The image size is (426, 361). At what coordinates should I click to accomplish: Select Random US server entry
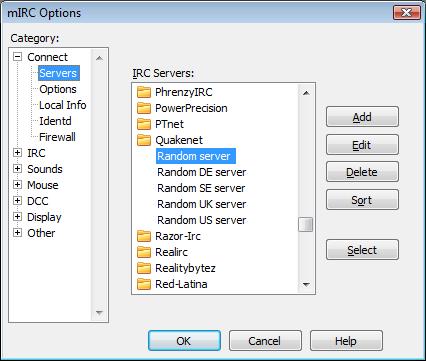point(202,220)
